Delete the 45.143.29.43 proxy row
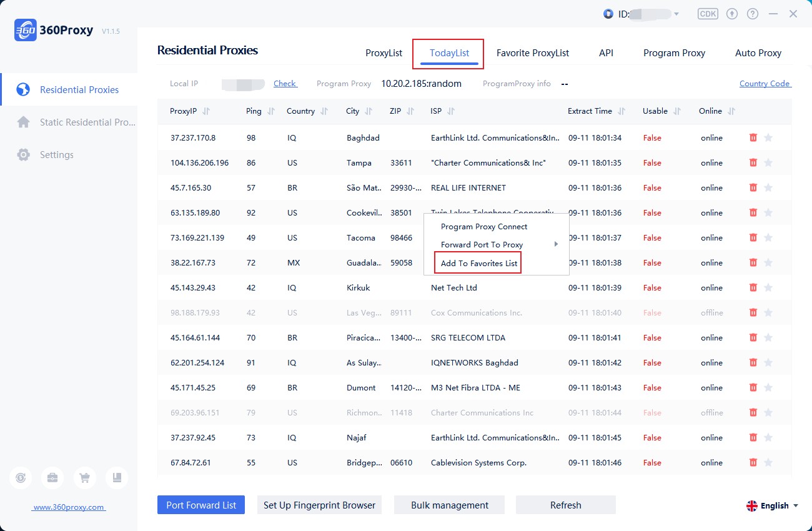This screenshot has height=531, width=812. (753, 287)
